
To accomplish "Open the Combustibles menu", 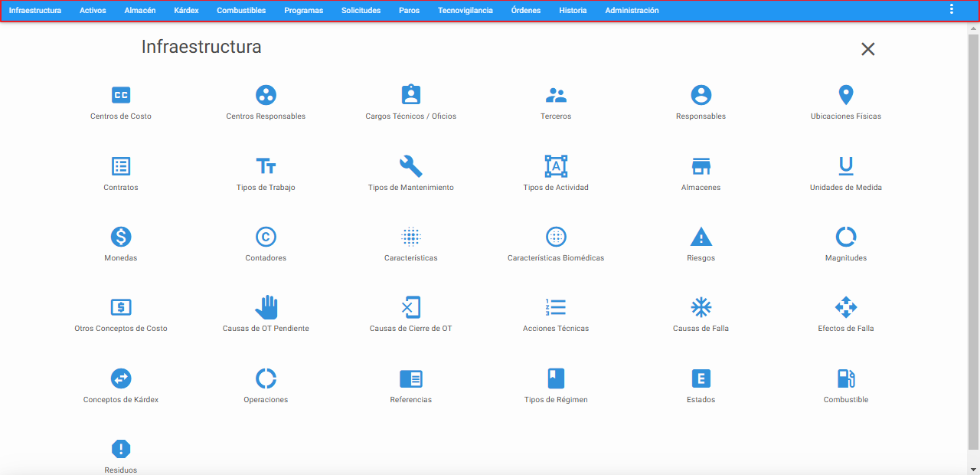I will point(241,11).
